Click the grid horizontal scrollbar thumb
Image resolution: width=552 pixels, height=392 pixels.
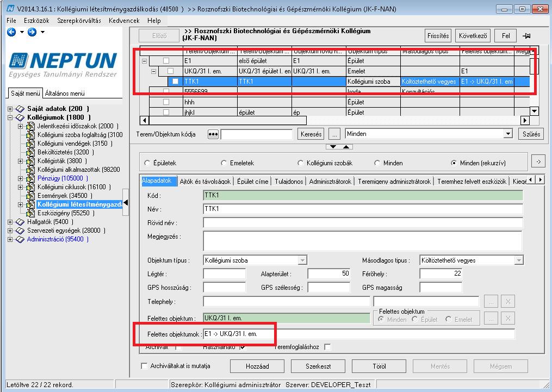click(x=228, y=121)
